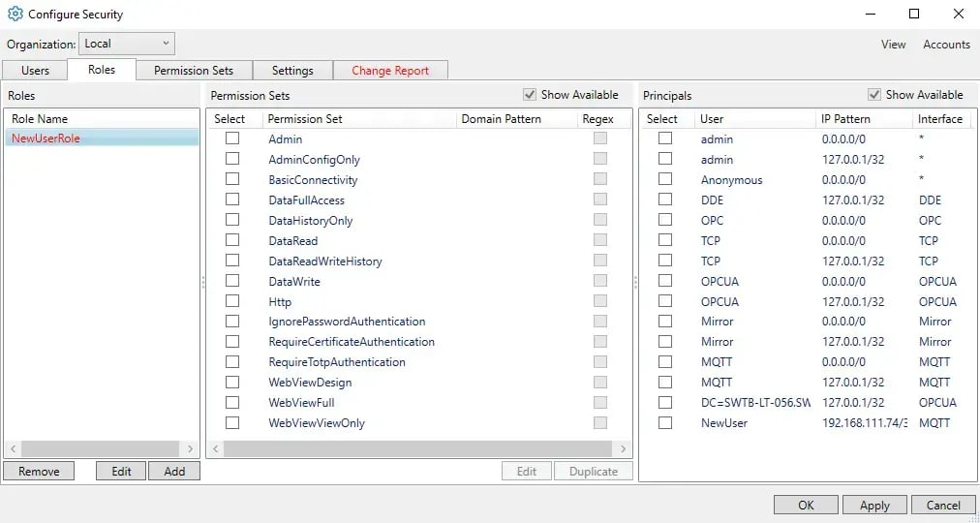Screen dimensions: 980x523
Task: Open the Permission Sets tab
Action: click(194, 71)
